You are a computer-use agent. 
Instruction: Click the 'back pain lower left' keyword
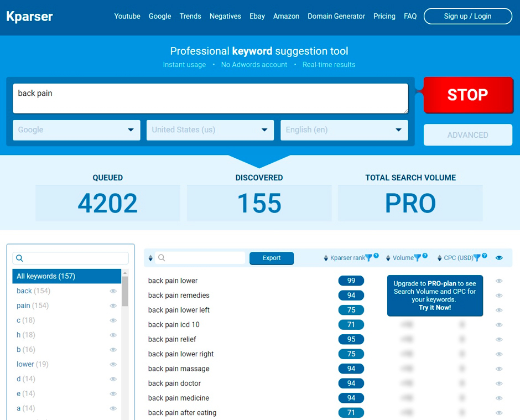point(179,310)
